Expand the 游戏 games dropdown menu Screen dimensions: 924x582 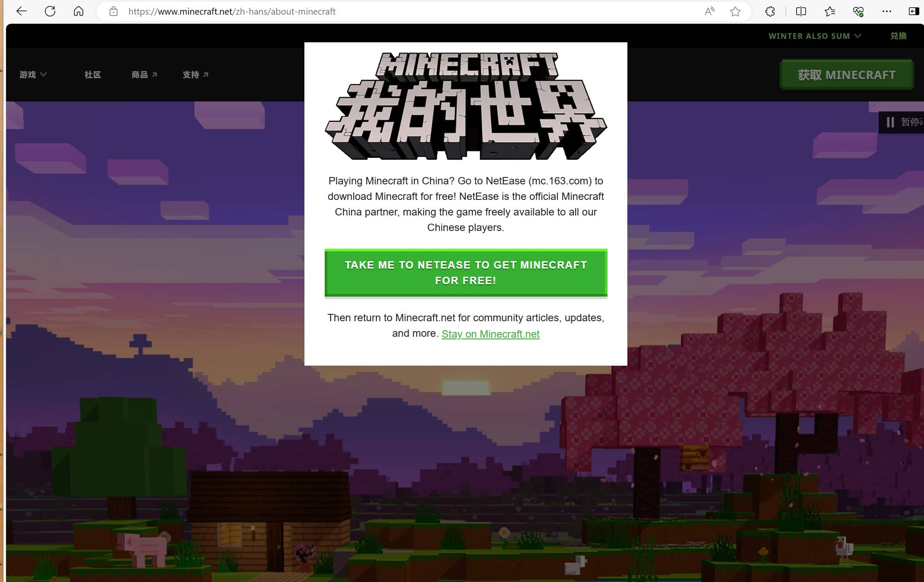[x=33, y=75]
